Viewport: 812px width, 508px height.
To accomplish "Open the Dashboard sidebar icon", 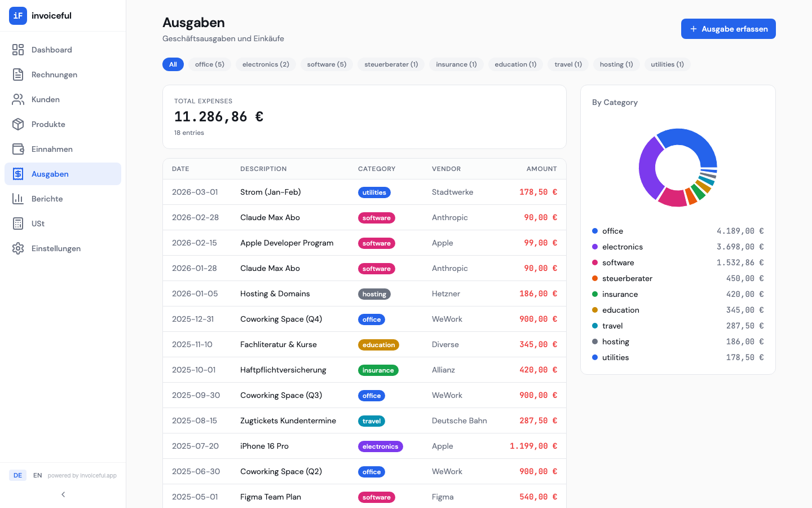I will coord(18,50).
